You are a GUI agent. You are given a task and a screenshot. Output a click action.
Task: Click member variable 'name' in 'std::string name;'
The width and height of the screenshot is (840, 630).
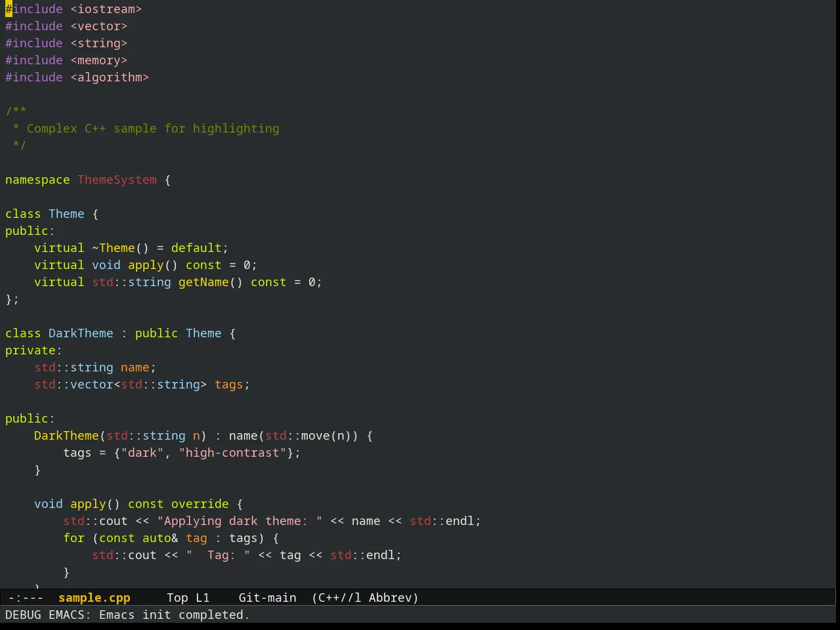pyautogui.click(x=135, y=367)
